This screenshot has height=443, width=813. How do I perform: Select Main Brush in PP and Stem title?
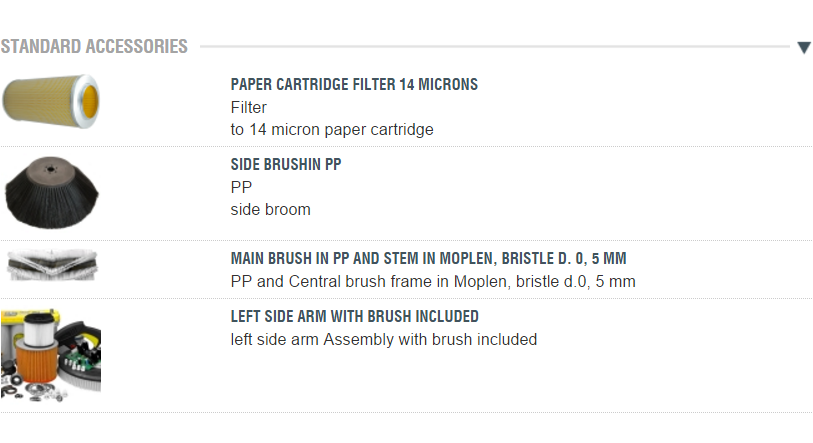(428, 259)
